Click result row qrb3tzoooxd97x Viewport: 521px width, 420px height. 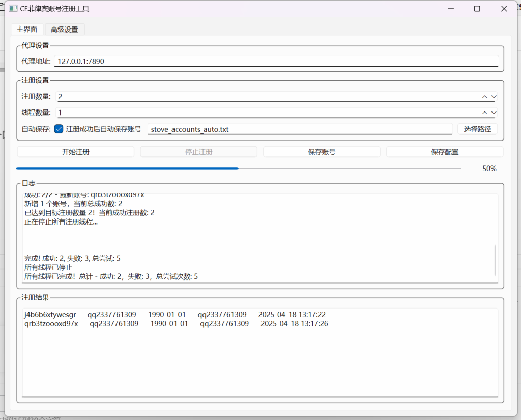176,324
